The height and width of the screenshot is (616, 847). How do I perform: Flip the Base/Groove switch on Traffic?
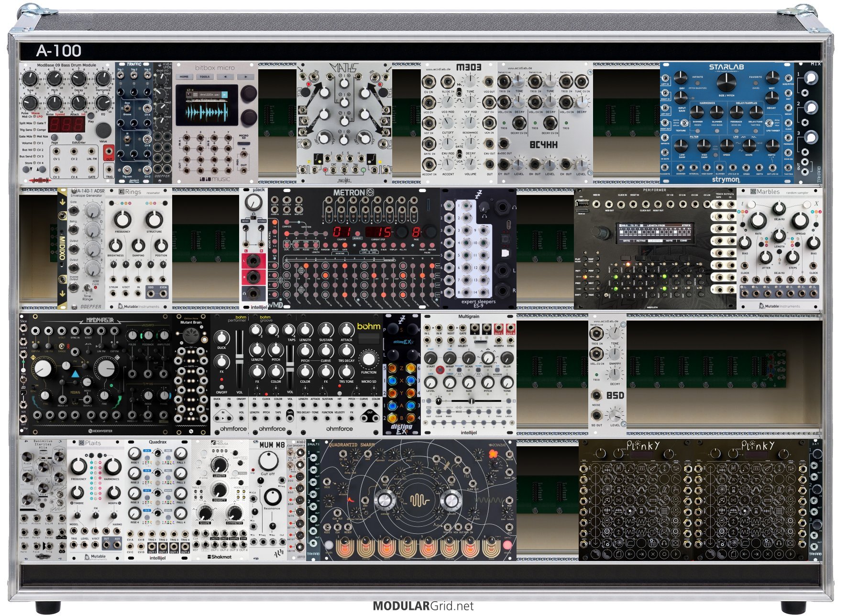127,109
